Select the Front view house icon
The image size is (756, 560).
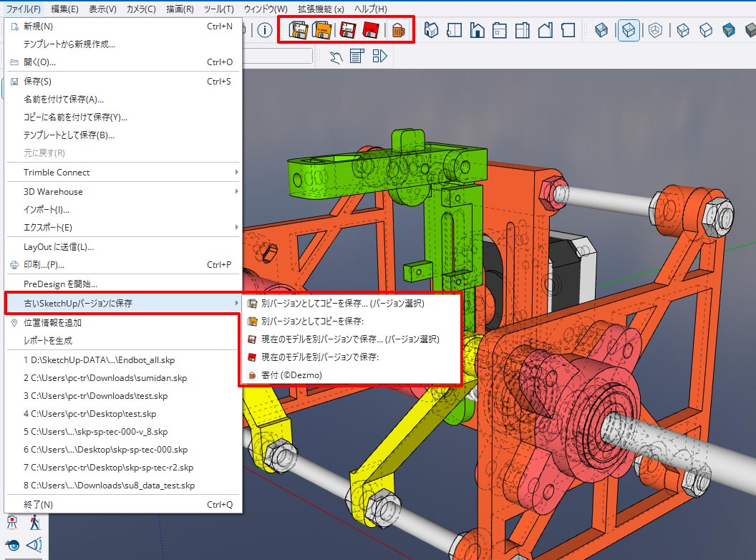coord(477,30)
